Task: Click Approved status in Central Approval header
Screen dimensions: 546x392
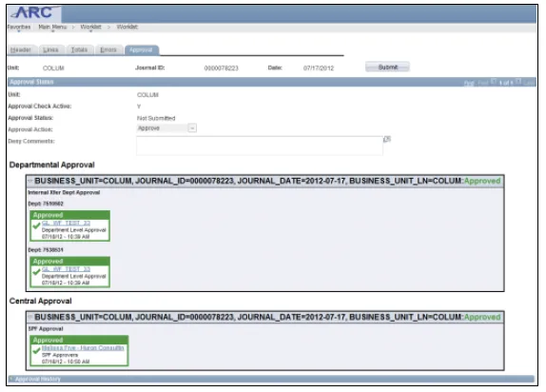Action: (x=482, y=317)
